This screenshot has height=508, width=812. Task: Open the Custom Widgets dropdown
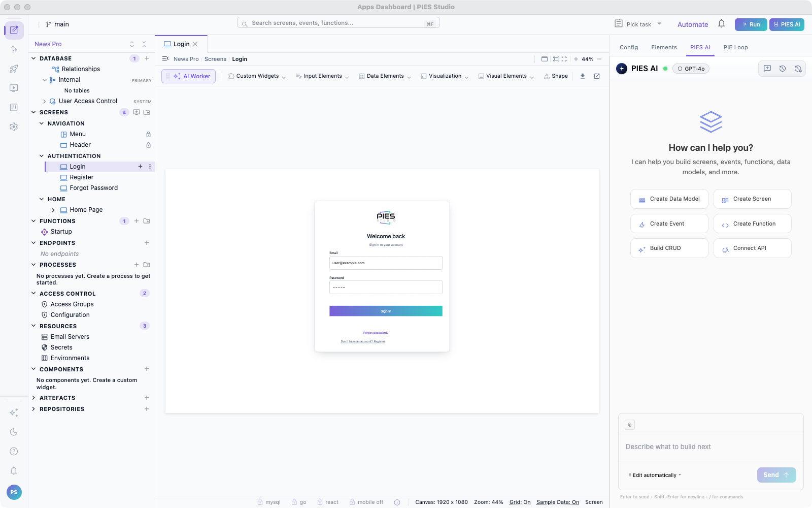pos(257,76)
